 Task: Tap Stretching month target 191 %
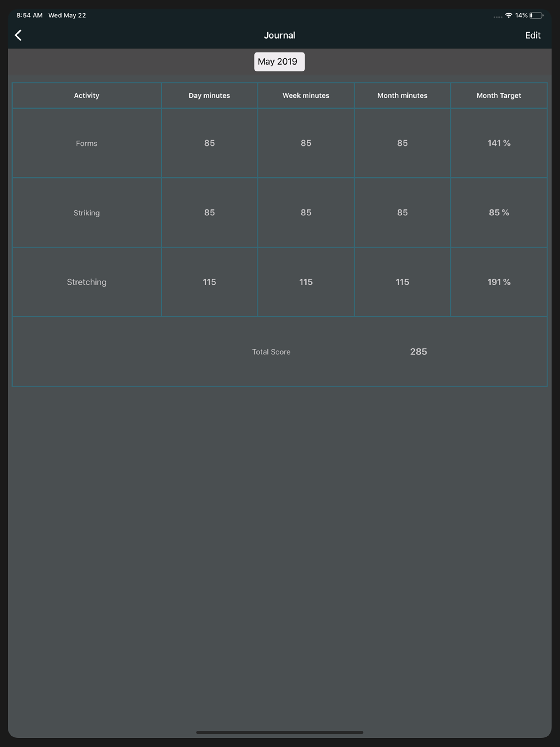coord(499,282)
